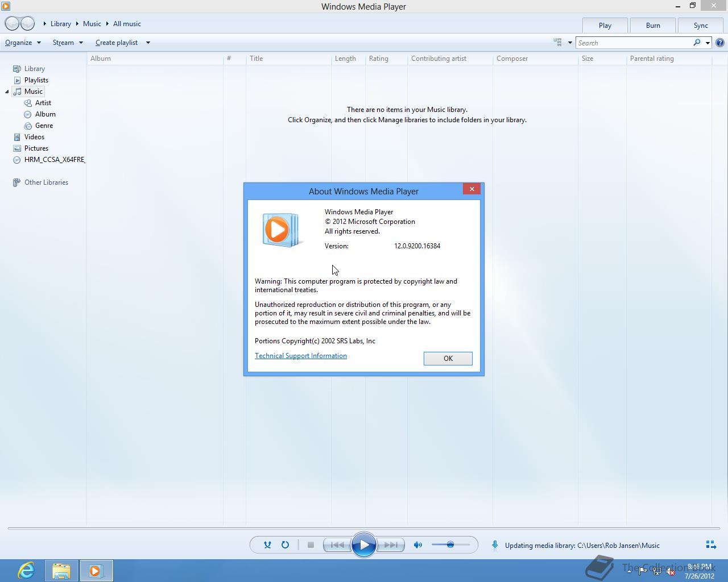Expand the Create playlist dropdown arrow
The width and height of the screenshot is (728, 582).
pyautogui.click(x=148, y=43)
